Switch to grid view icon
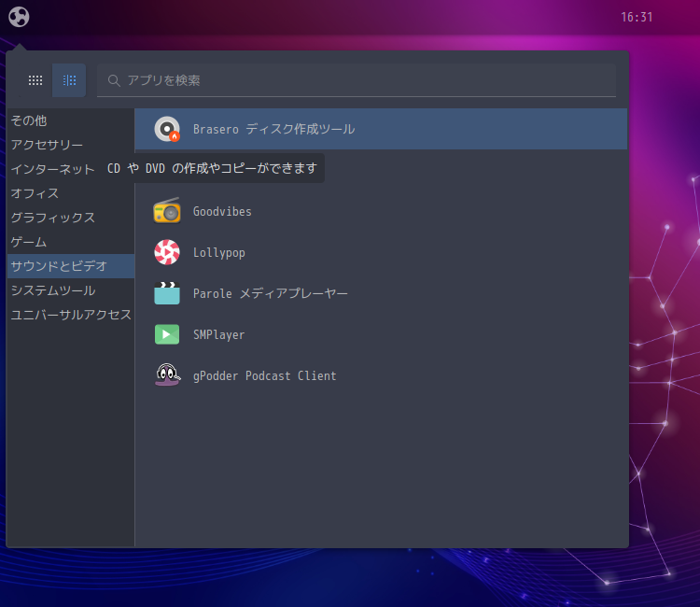700x607 pixels. 35,80
